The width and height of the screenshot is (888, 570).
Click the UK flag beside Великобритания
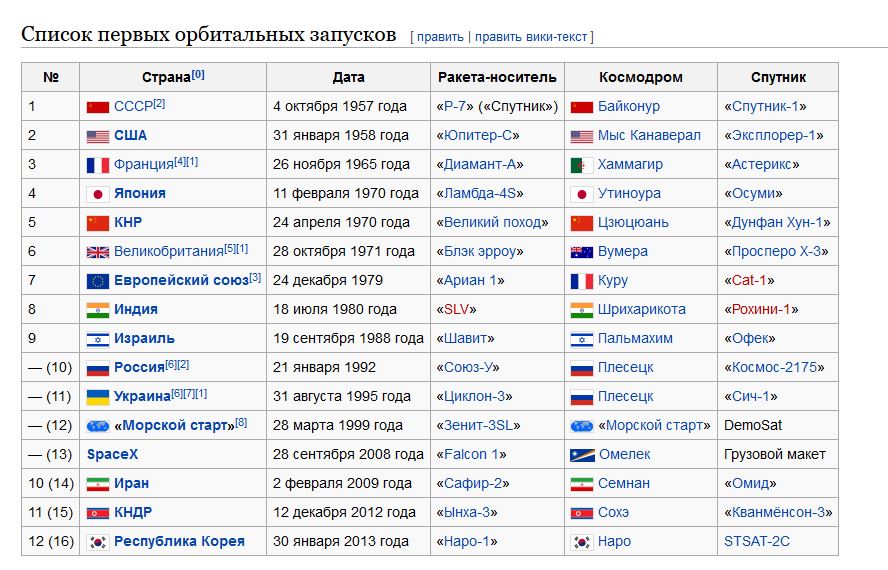tap(97, 252)
